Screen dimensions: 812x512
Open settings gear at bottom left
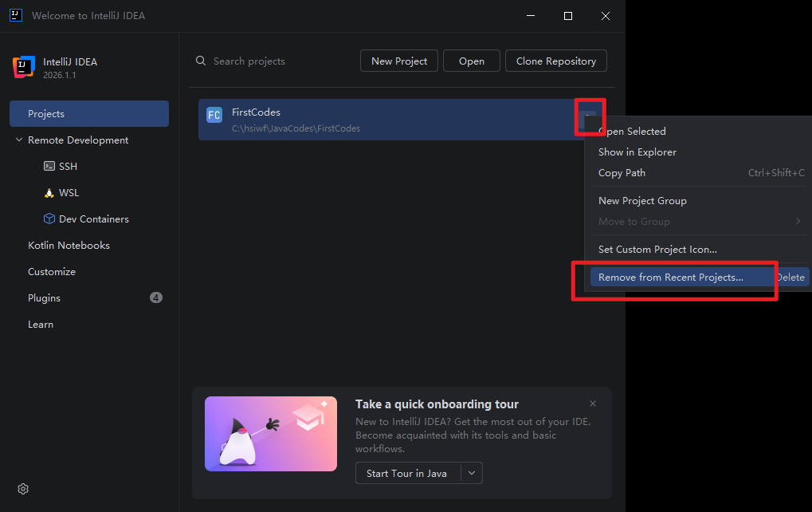[23, 489]
